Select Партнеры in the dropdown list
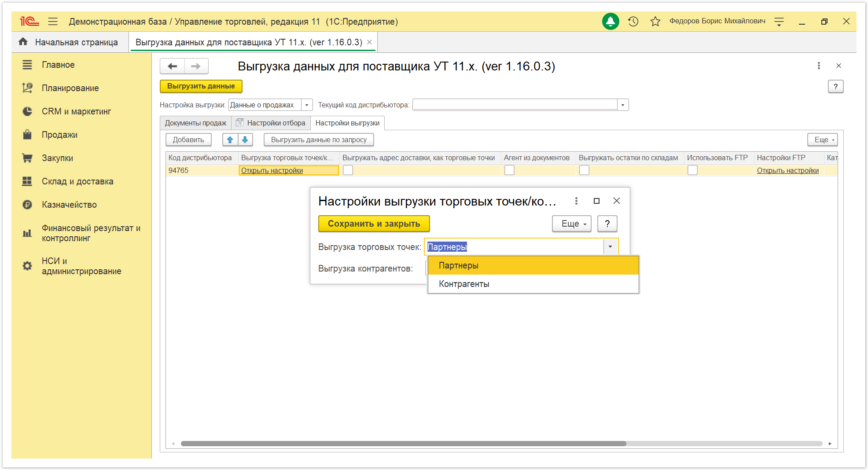The image size is (868, 470). [533, 265]
